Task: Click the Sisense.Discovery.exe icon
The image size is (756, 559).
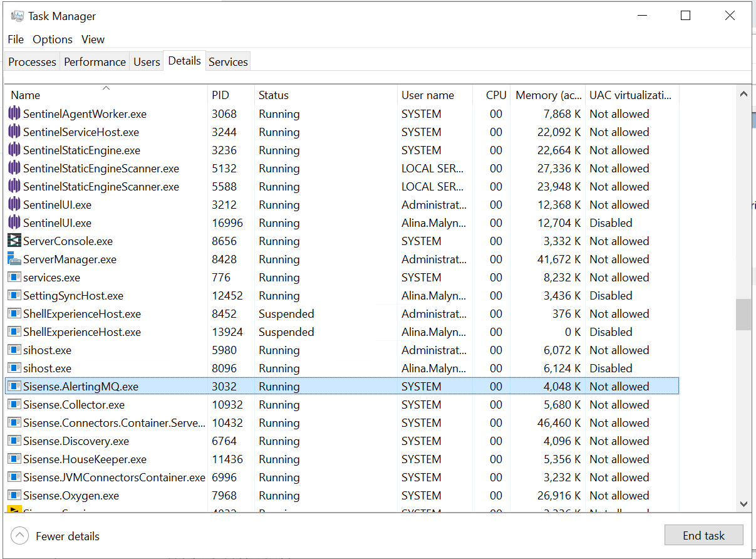Action: point(14,441)
